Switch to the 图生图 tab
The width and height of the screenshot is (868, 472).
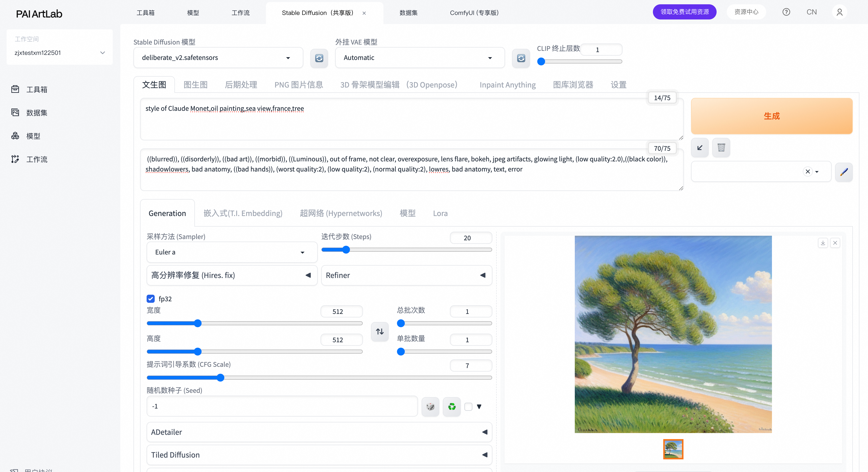(195, 85)
